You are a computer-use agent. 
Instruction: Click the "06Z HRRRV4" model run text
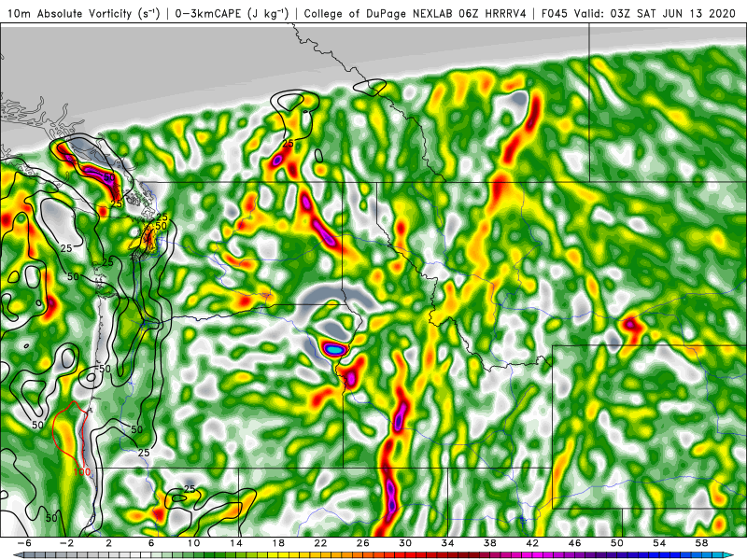(493, 14)
